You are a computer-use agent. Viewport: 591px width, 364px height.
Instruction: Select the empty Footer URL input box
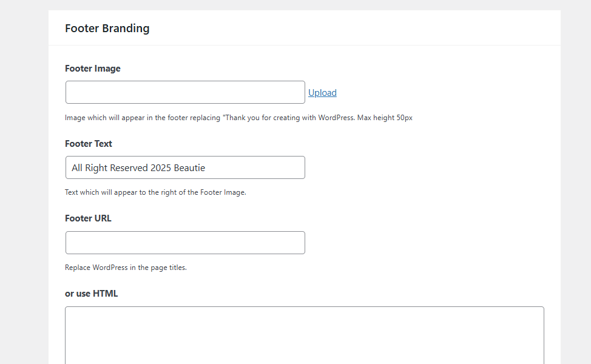click(185, 243)
